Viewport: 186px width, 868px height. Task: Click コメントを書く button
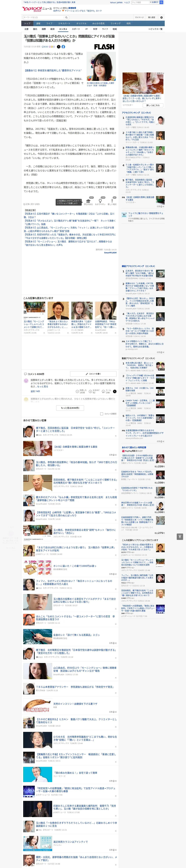point(93,374)
